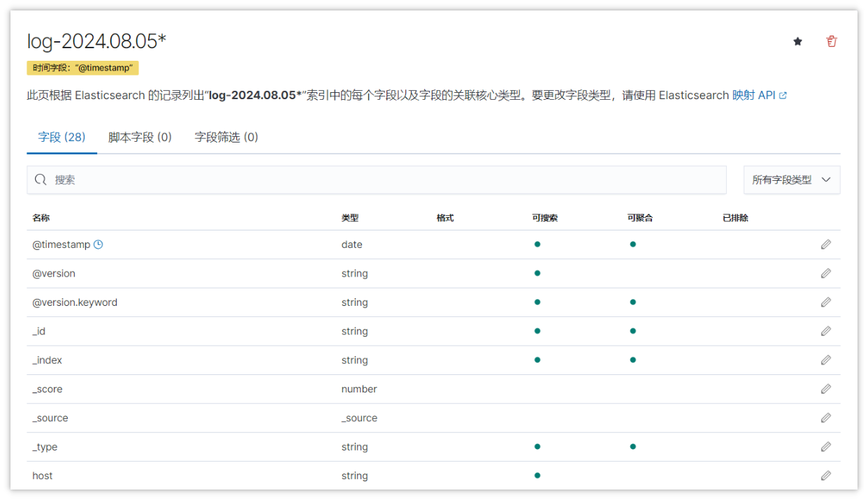Select the @timestamp field name

[62, 244]
